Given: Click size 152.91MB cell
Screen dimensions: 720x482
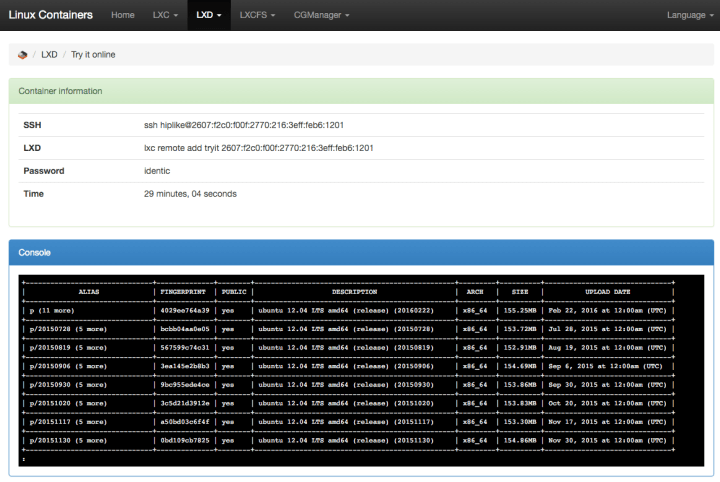Looking at the screenshot, I should pos(520,348).
